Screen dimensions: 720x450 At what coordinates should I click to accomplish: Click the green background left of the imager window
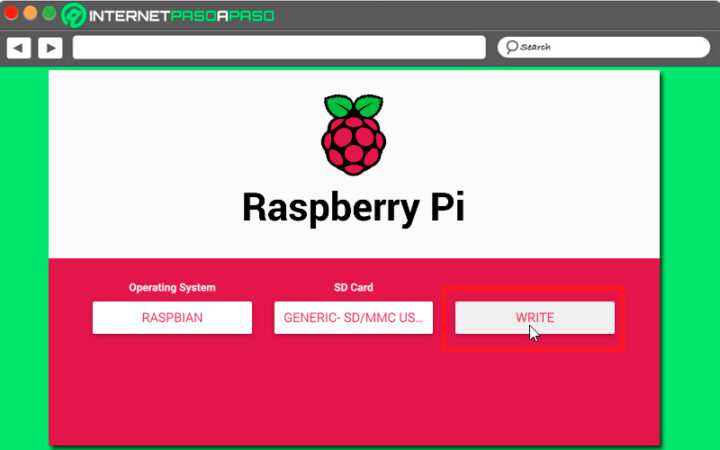[x=24, y=250]
